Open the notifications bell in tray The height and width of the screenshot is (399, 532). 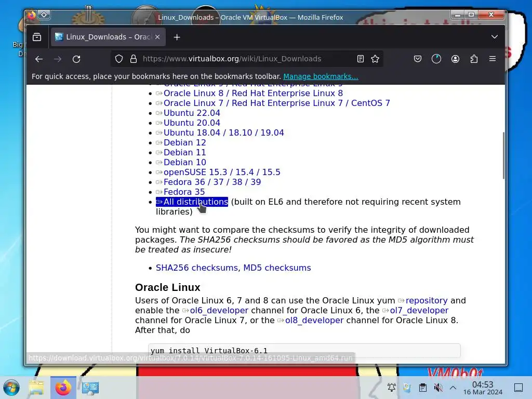pos(392,388)
